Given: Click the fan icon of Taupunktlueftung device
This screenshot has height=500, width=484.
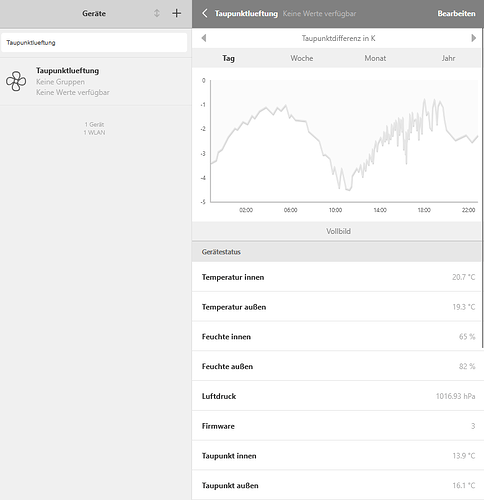Looking at the screenshot, I should click(16, 81).
